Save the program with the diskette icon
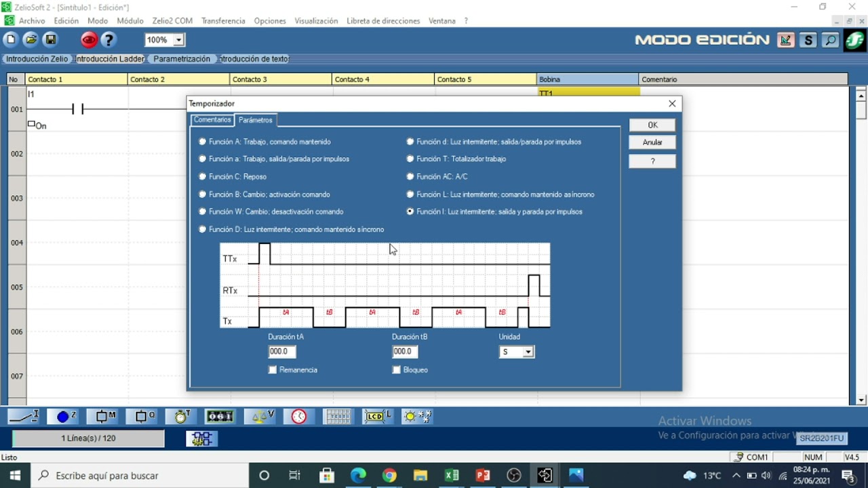 50,40
